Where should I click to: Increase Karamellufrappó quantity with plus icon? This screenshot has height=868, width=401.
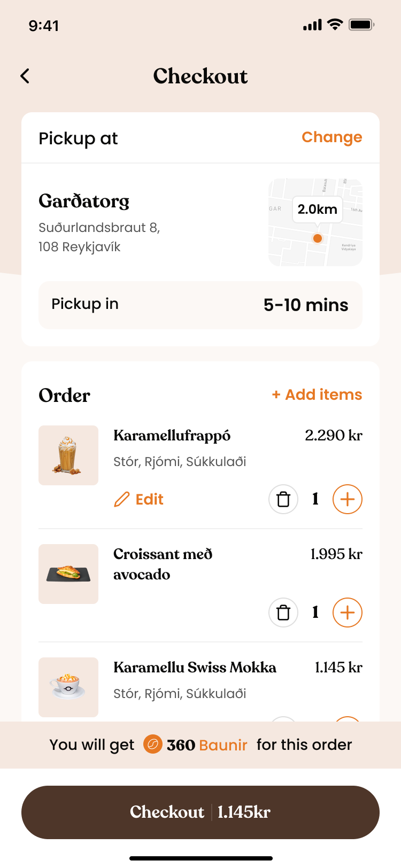[348, 499]
